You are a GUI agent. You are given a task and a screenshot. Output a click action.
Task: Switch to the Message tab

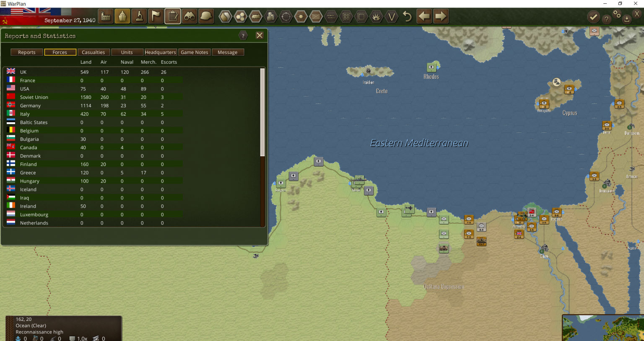[228, 52]
